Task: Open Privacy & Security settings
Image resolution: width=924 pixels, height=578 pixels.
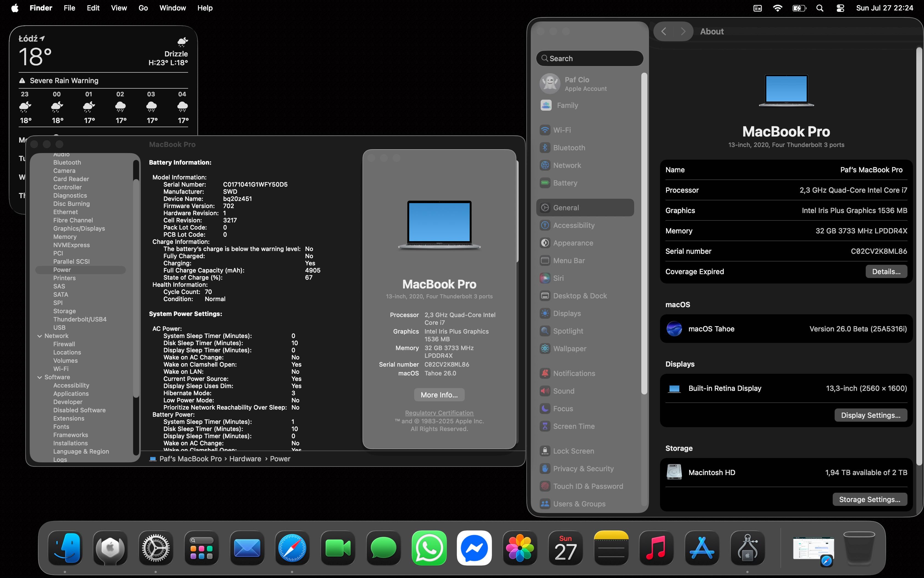Action: coord(585,468)
